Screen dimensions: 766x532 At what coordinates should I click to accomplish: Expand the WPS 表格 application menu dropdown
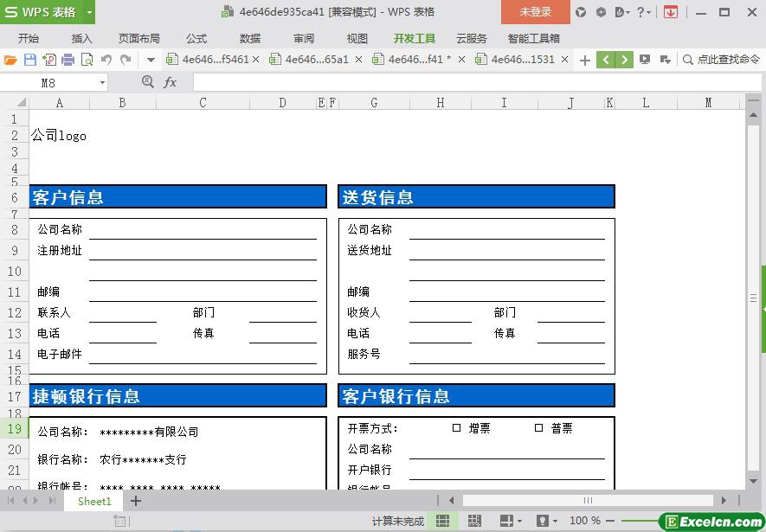[x=89, y=12]
